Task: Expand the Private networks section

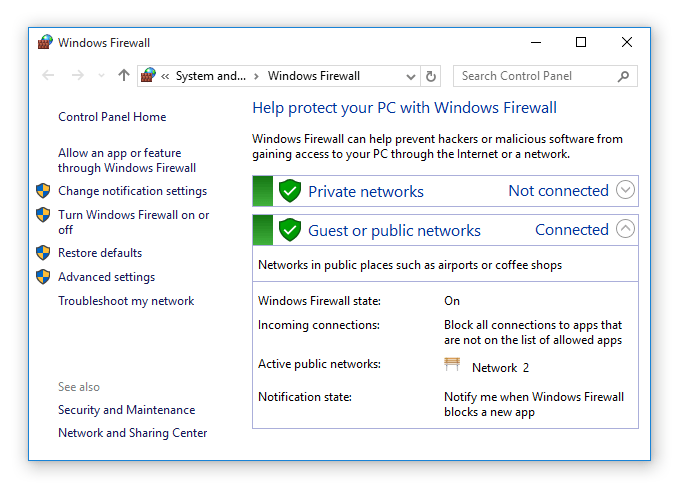Action: pos(626,190)
